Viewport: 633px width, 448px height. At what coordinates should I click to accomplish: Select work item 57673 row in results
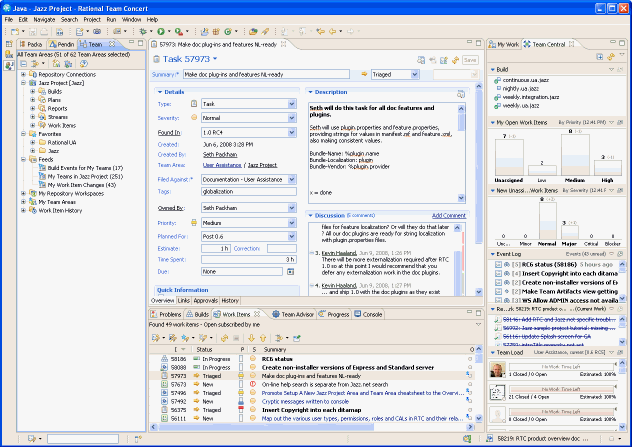click(x=311, y=385)
